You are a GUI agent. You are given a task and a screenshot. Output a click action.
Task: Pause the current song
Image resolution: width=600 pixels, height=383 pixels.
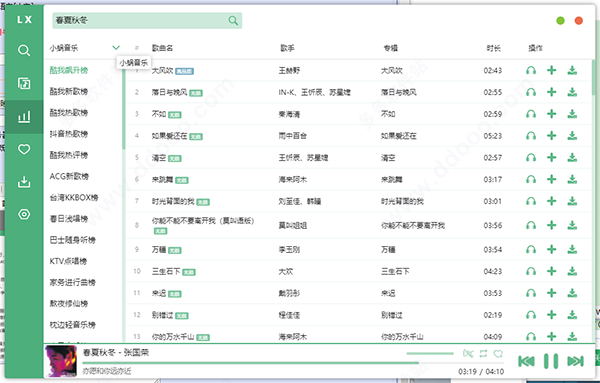551,361
